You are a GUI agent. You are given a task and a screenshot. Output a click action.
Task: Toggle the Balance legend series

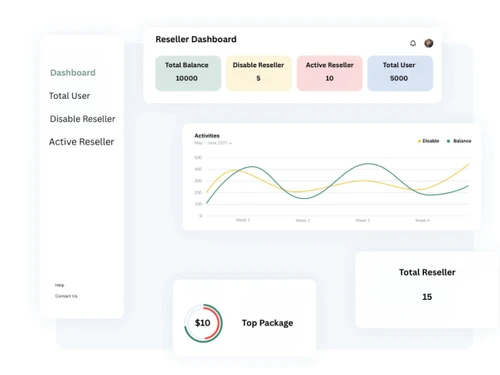coord(459,141)
